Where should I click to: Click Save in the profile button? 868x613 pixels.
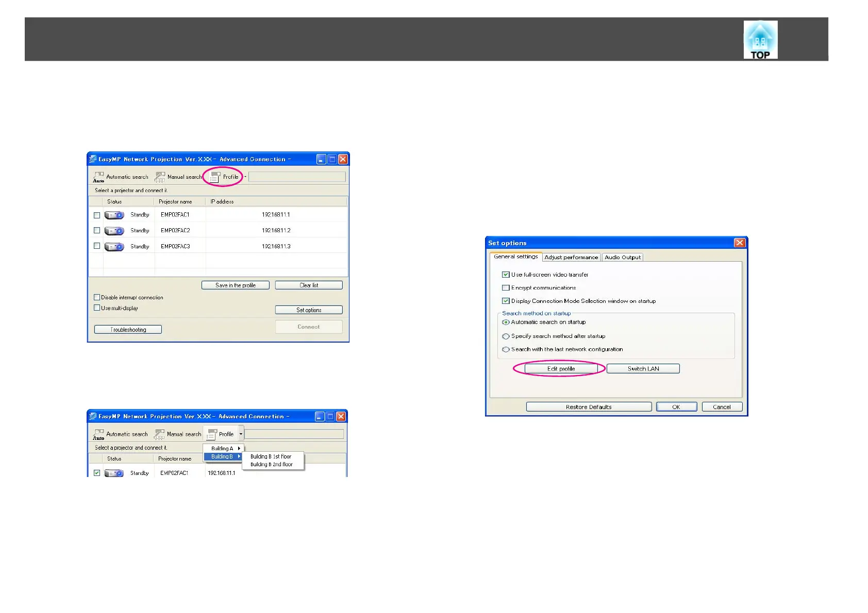click(236, 285)
